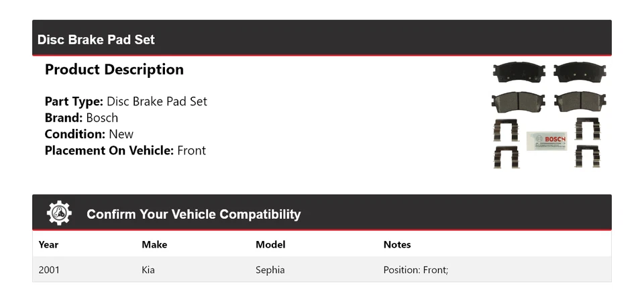Click the top-left hardware clip in photo

coord(506,130)
